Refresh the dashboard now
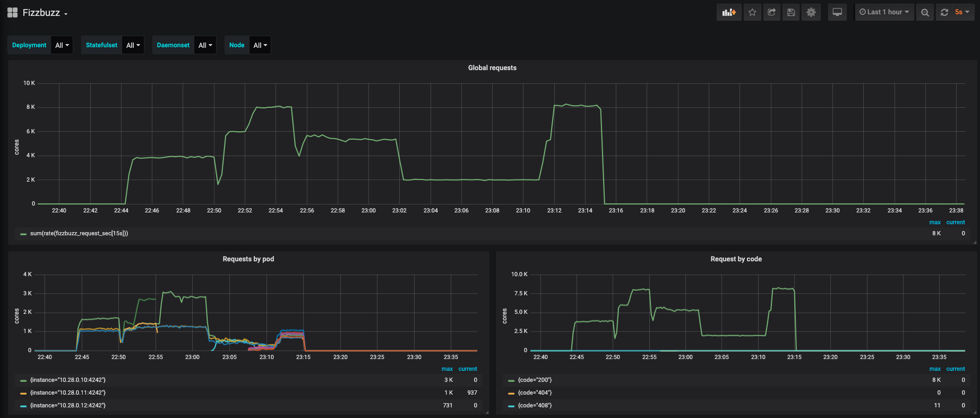The image size is (980, 418). 944,12
